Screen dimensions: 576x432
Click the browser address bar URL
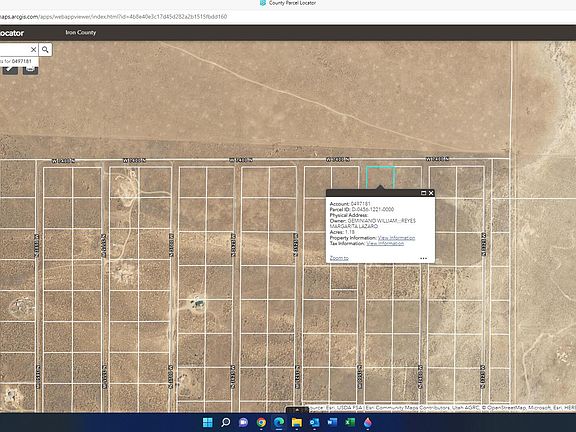coord(113,17)
